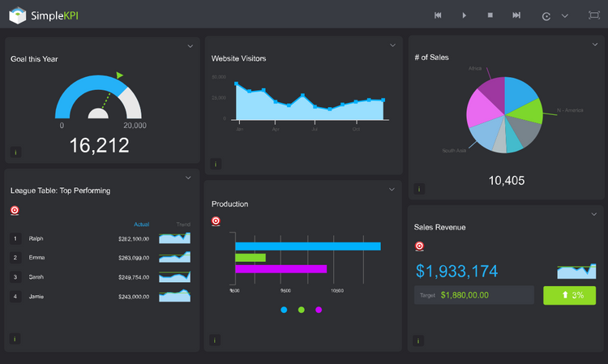Click the bright green pie slice
This screenshot has width=608, height=364.
coord(529,113)
